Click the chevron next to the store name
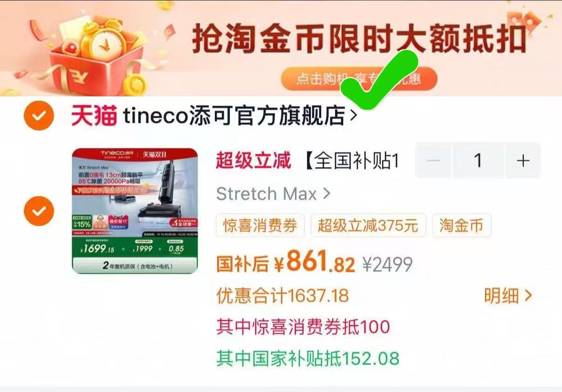Viewport: 562px width, 392px height. point(353,115)
